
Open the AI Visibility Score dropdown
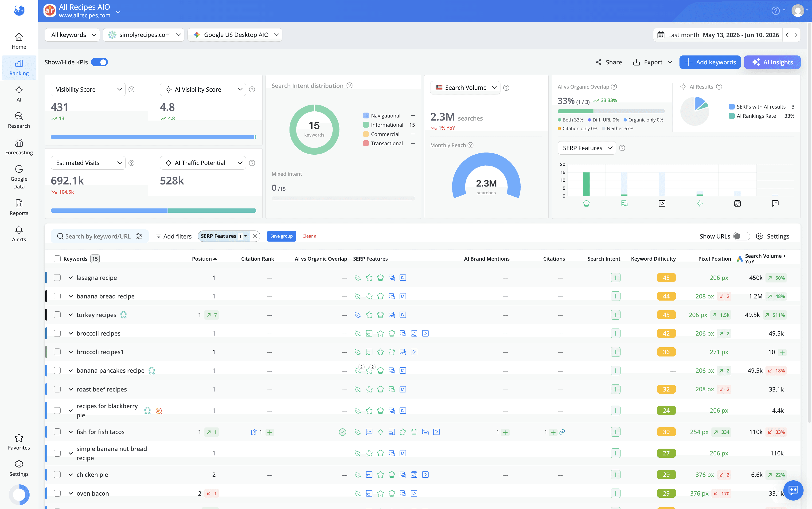203,89
